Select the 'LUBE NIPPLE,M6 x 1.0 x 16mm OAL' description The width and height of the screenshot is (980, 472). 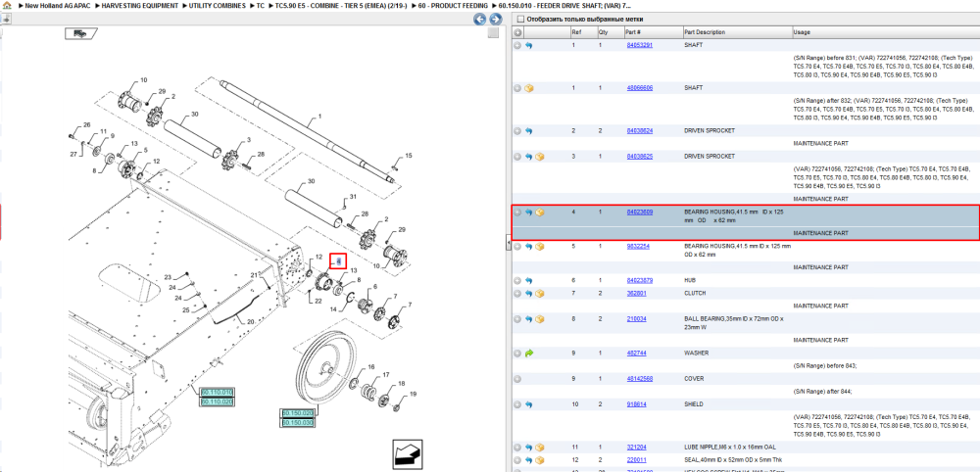pos(731,447)
